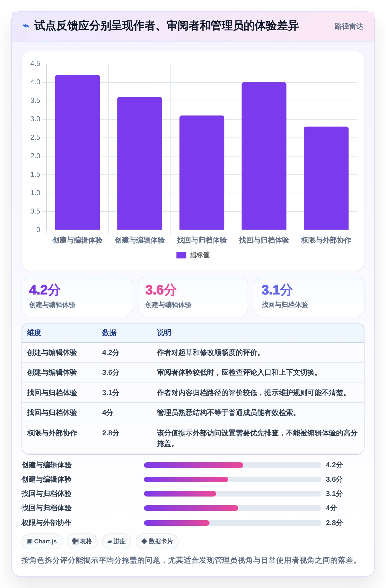Click the note 作者对起草和修改顺畅度的评价
The height and width of the screenshot is (588, 386).
click(x=209, y=353)
